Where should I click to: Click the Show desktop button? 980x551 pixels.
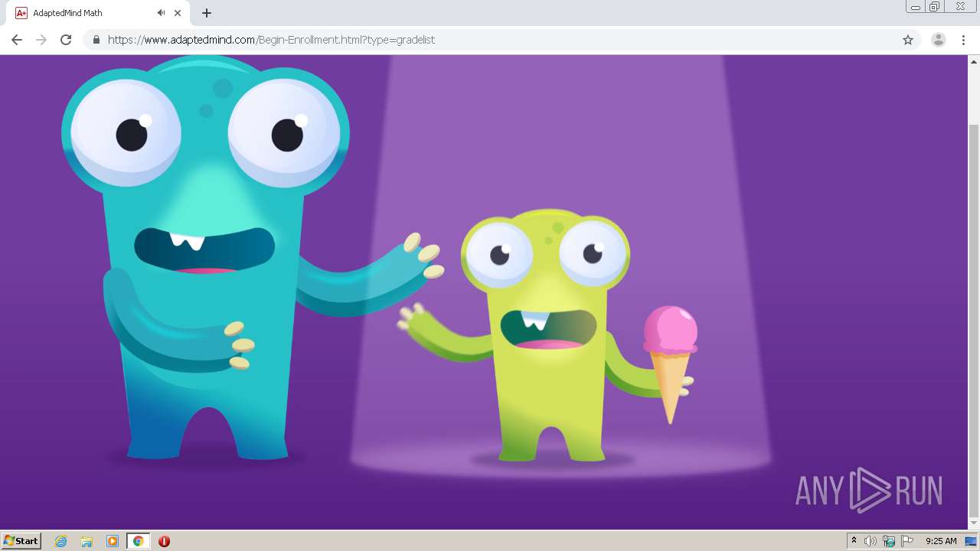(x=972, y=541)
